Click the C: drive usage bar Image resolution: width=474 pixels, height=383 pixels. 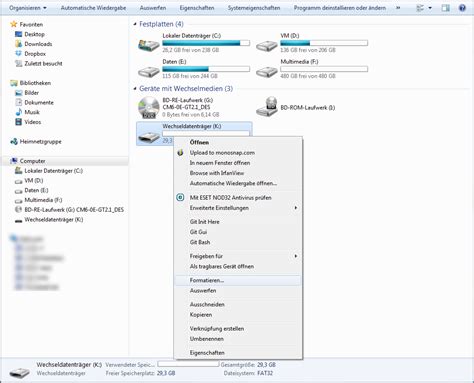[x=206, y=43]
